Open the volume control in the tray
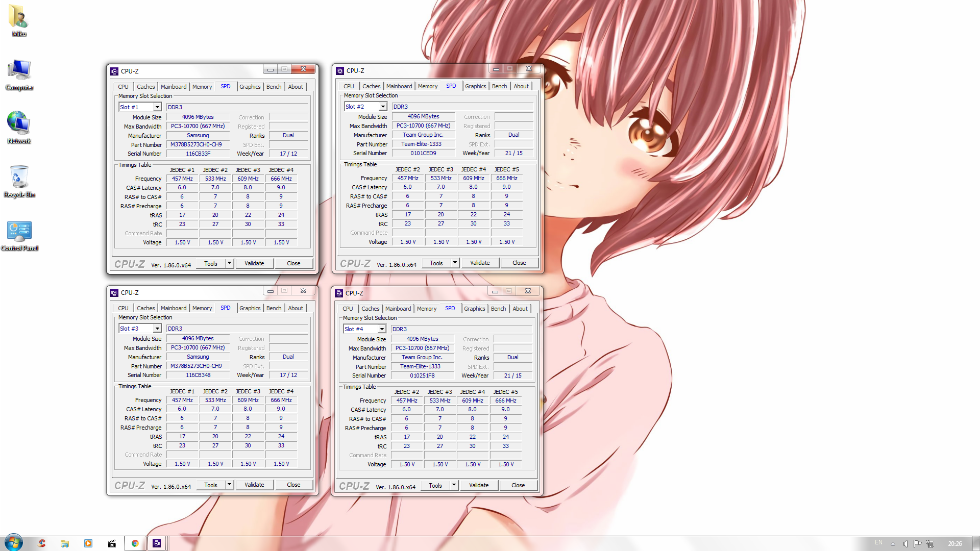The width and height of the screenshot is (980, 551). [905, 544]
